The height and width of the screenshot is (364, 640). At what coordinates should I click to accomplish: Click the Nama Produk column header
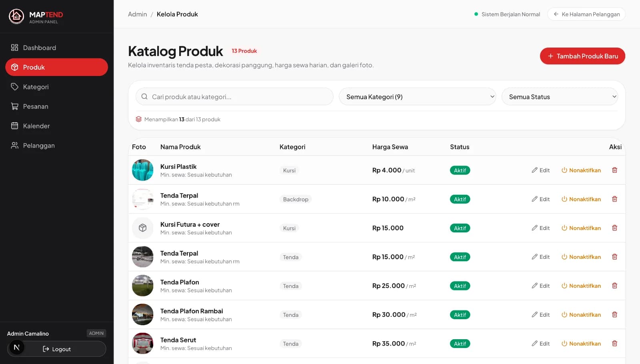pyautogui.click(x=180, y=147)
